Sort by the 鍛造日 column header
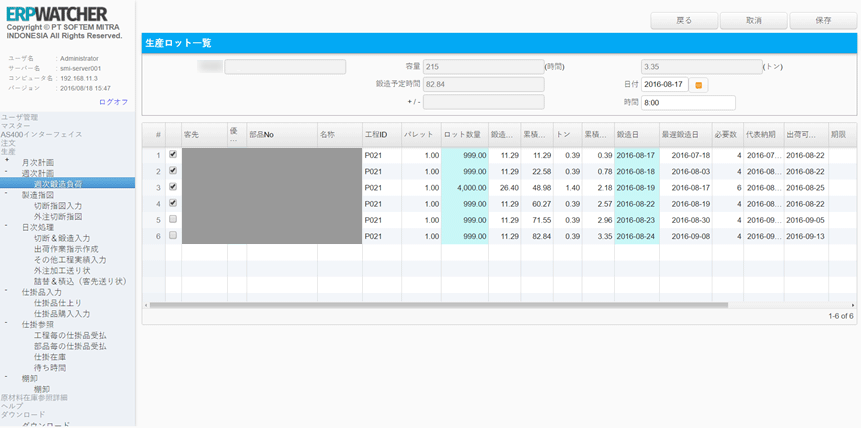Viewport: 861px width, 428px height. (637, 135)
